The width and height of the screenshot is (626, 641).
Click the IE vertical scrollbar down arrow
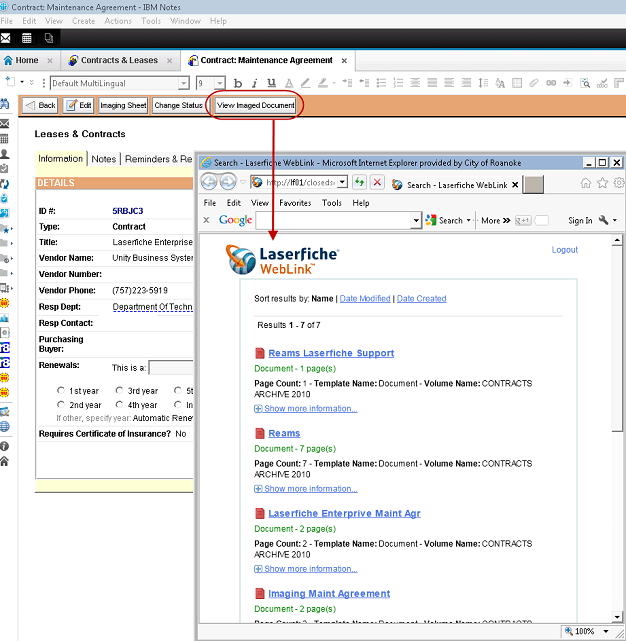(x=617, y=616)
